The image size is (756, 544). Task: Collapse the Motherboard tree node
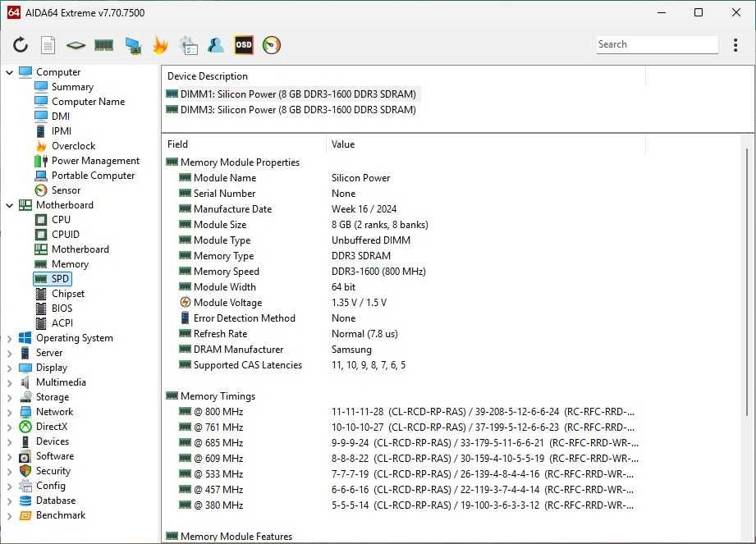pos(9,205)
